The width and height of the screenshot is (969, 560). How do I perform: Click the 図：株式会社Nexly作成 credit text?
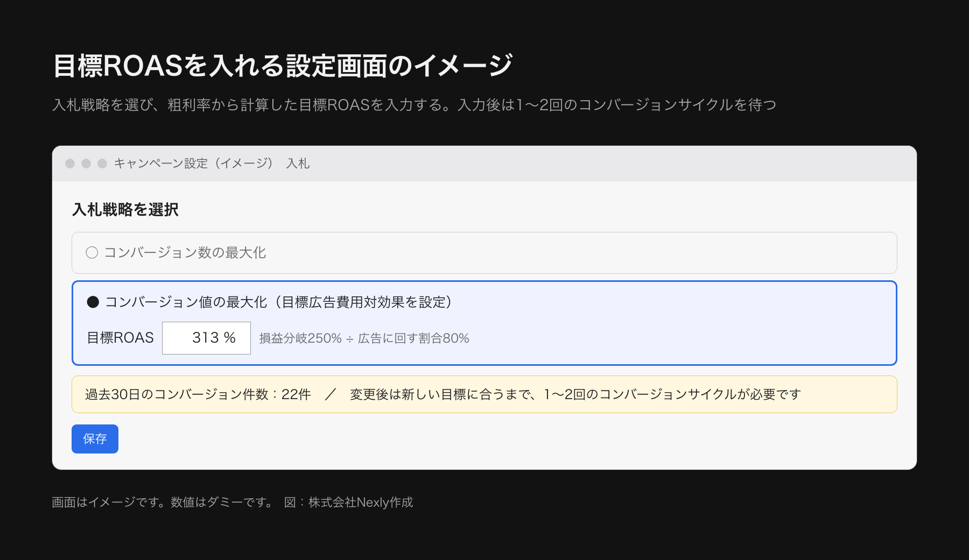pos(349,502)
